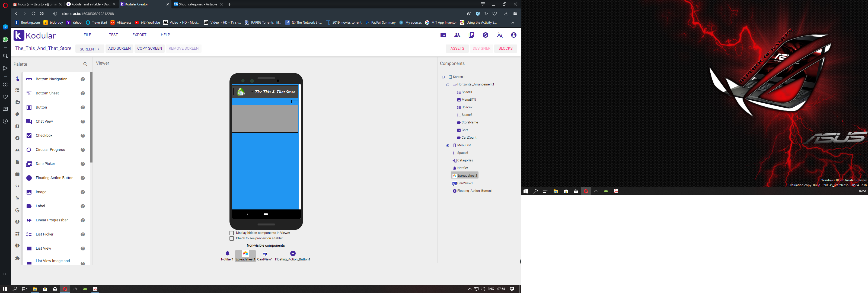Open help for Bottom Navigation component

click(82, 79)
